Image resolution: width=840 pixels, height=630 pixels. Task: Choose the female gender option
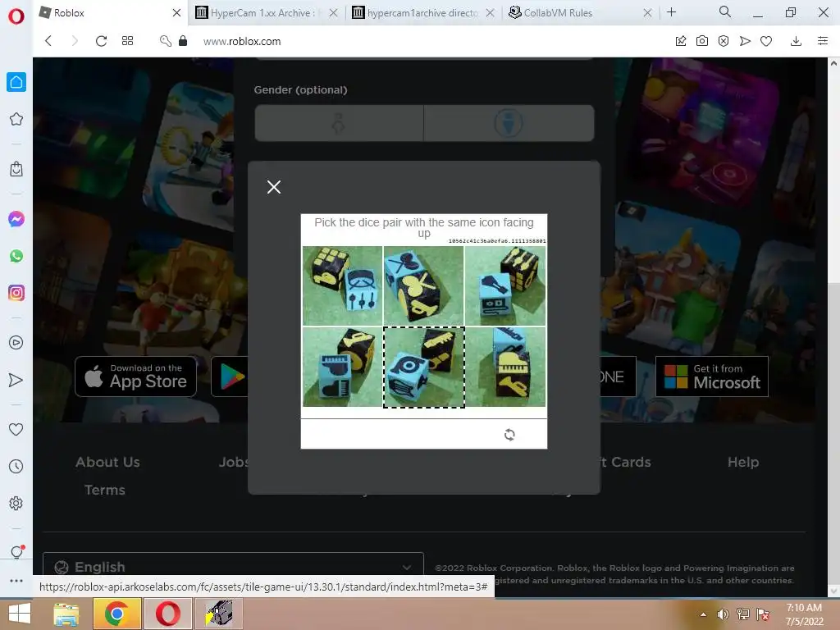tap(339, 123)
